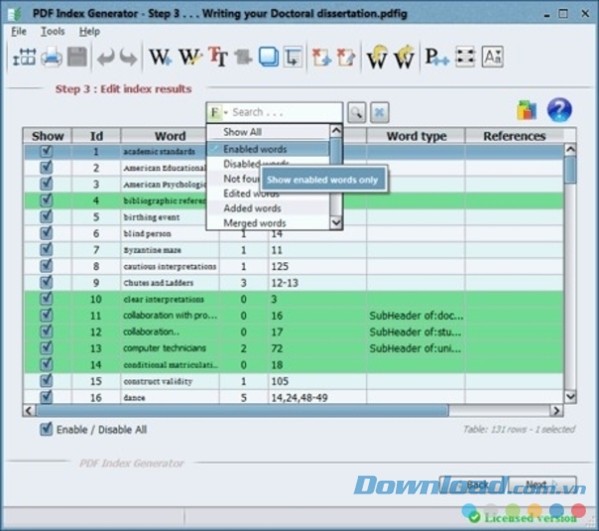
Task: Click the selection cursor box icon
Action: coord(293,57)
